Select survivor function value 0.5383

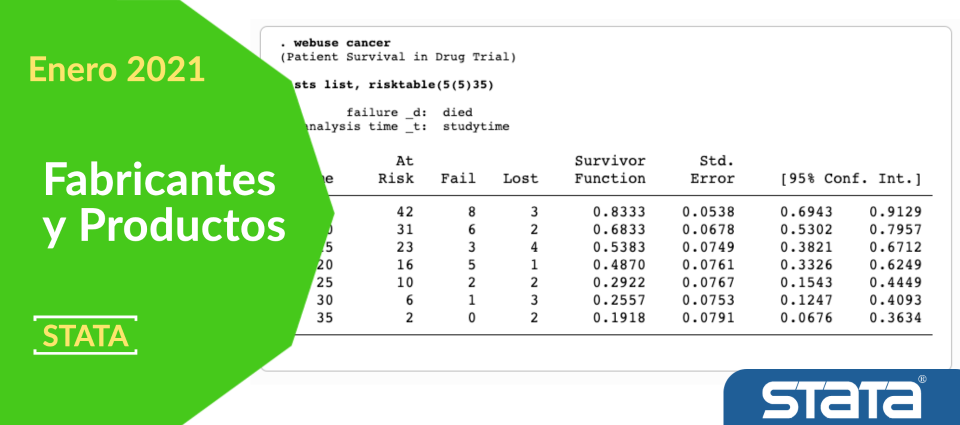point(619,247)
